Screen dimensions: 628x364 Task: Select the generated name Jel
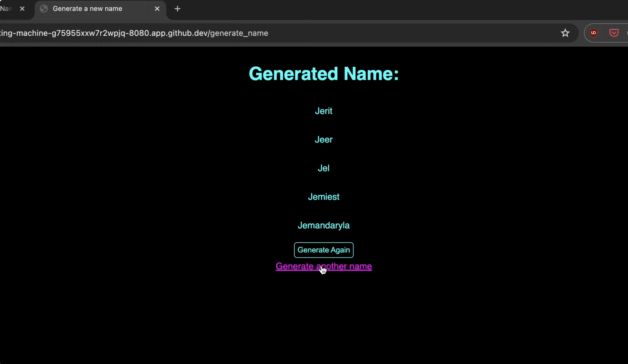click(x=324, y=168)
